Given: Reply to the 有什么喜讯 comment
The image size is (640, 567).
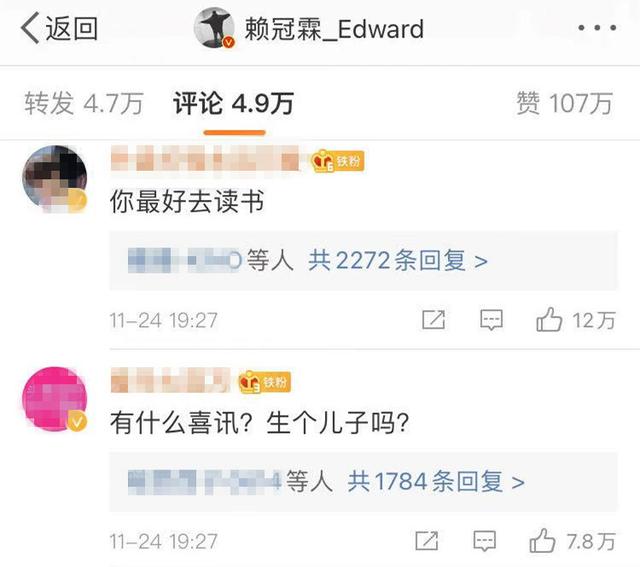Looking at the screenshot, I should tap(484, 541).
